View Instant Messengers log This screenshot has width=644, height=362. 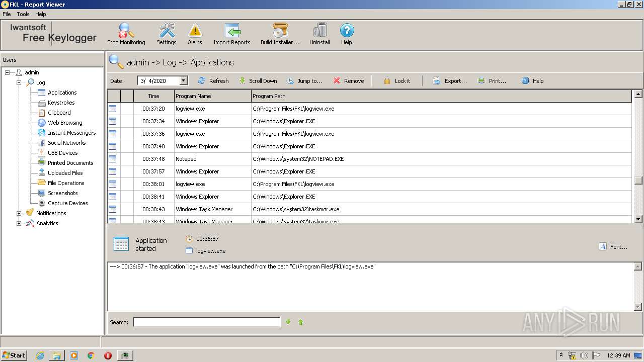click(x=71, y=133)
